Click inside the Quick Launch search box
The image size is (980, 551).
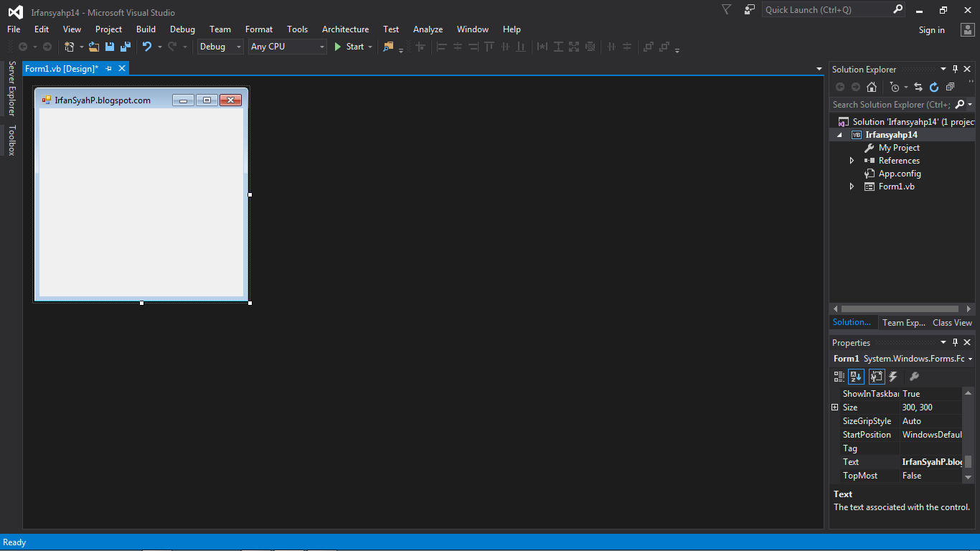(x=825, y=9)
